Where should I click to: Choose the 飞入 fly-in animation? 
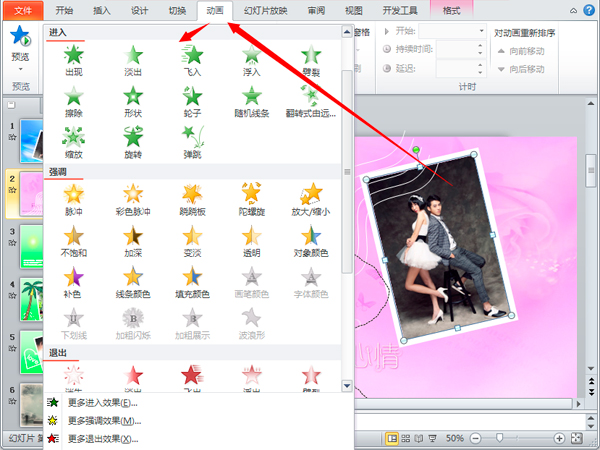point(192,60)
